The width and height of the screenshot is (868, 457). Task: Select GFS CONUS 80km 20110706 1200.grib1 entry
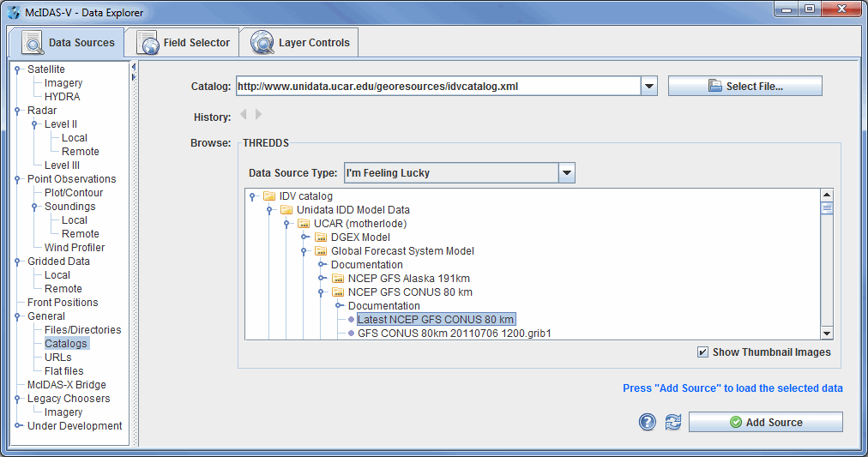point(455,333)
